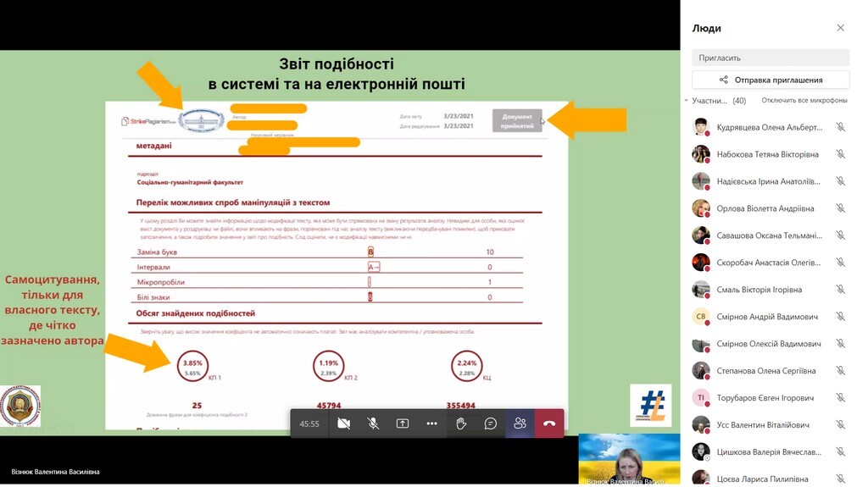The height and width of the screenshot is (487, 868).
Task: Click the round university emblem on slide
Action: 20,407
